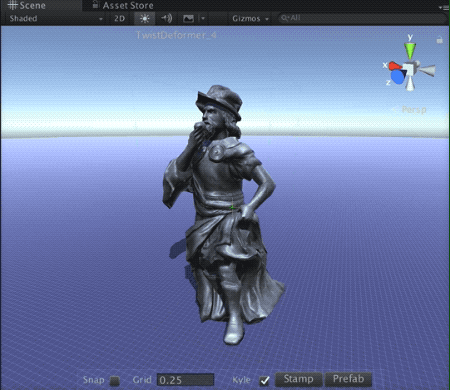Screen dimensions: 450x390
Task: Toggle scene audio speaker icon
Action: coord(166,18)
